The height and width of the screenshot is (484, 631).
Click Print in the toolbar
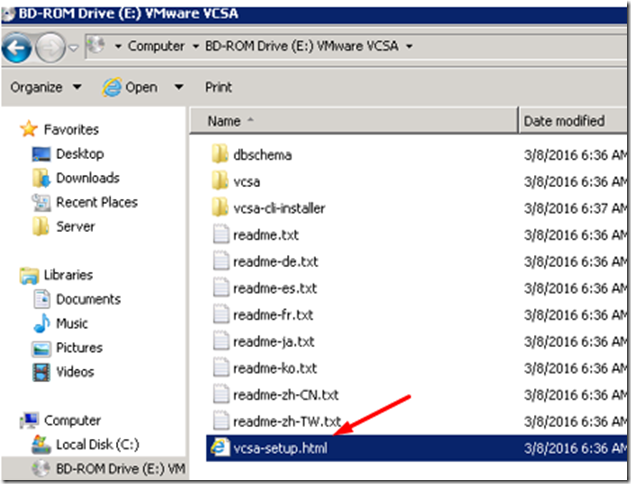coord(218,87)
